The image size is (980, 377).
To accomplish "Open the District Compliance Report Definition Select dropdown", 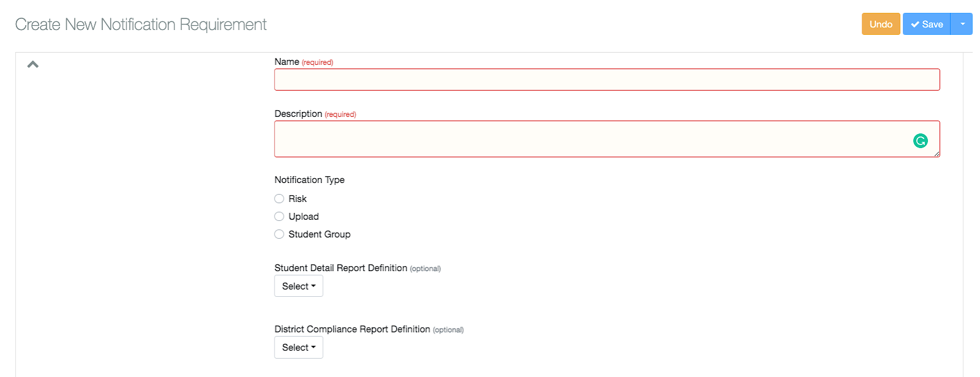I will pos(299,347).
